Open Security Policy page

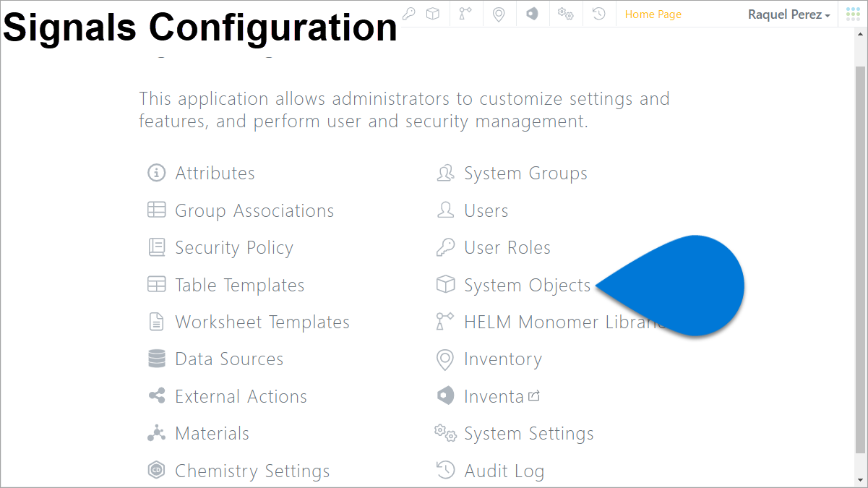pos(234,248)
